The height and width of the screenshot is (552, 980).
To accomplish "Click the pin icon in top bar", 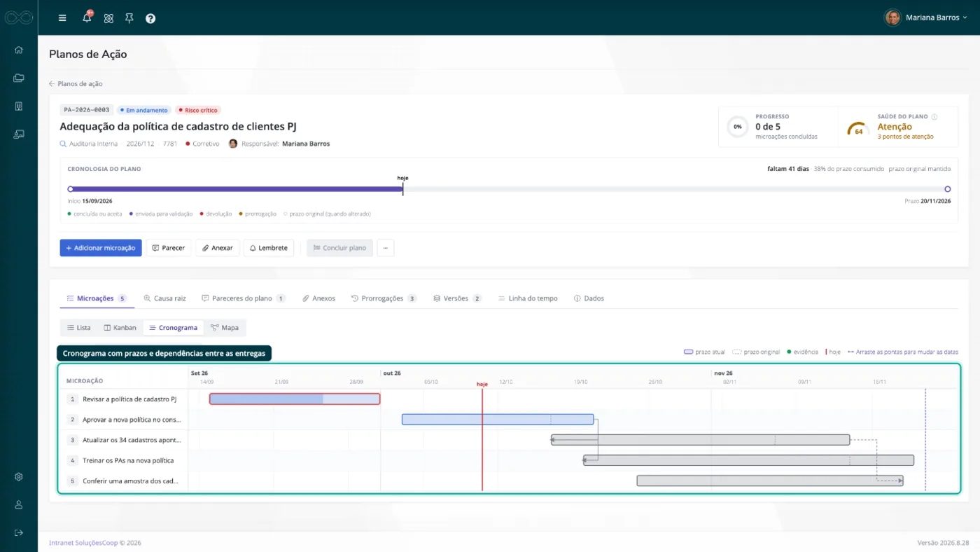I will pos(129,18).
